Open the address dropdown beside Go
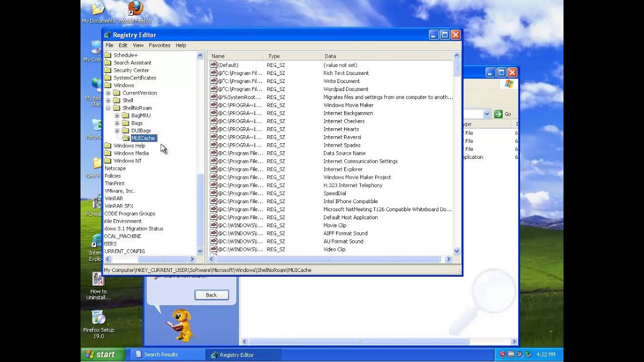The image size is (644, 362). tap(487, 114)
